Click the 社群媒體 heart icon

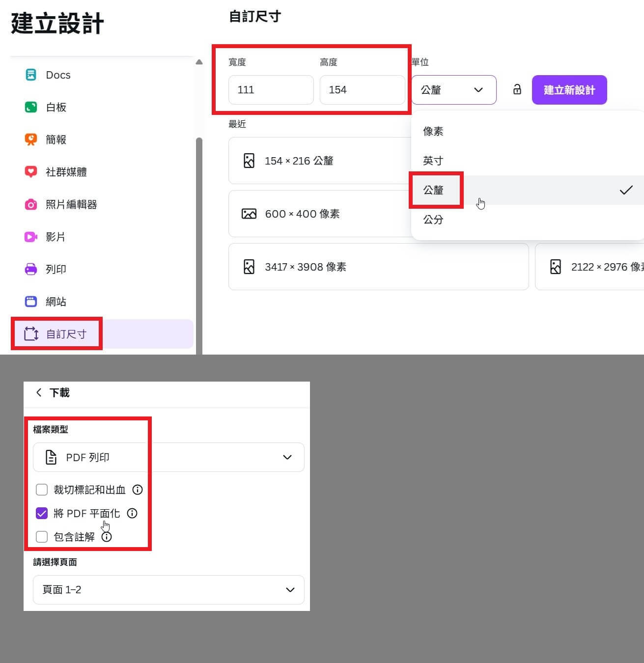[30, 172]
